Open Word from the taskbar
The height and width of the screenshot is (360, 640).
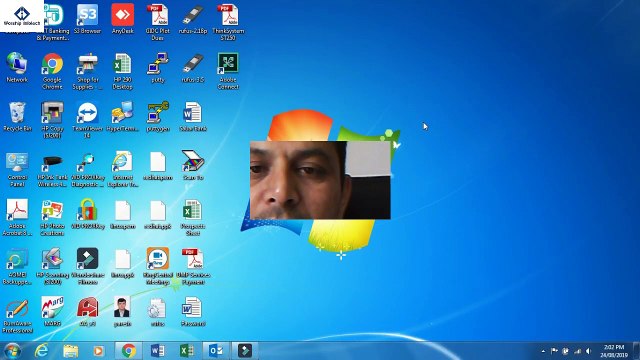[x=158, y=351]
